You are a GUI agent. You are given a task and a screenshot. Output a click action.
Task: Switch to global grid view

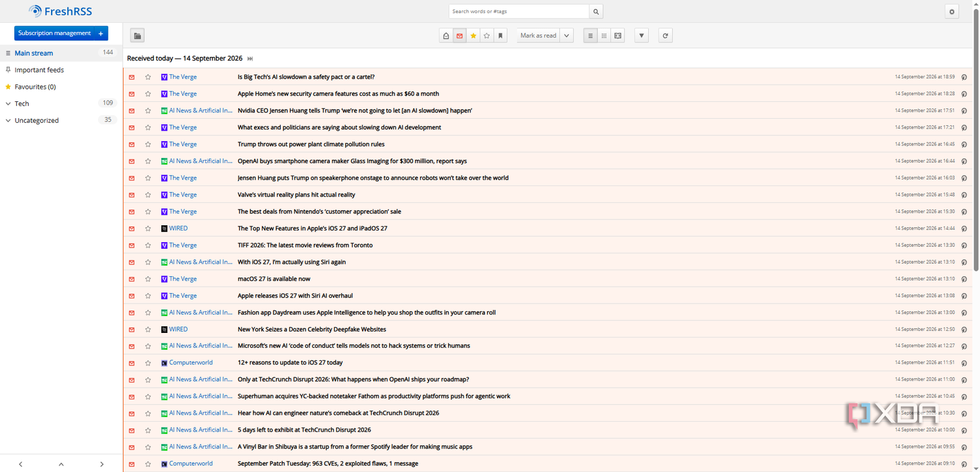[604, 36]
